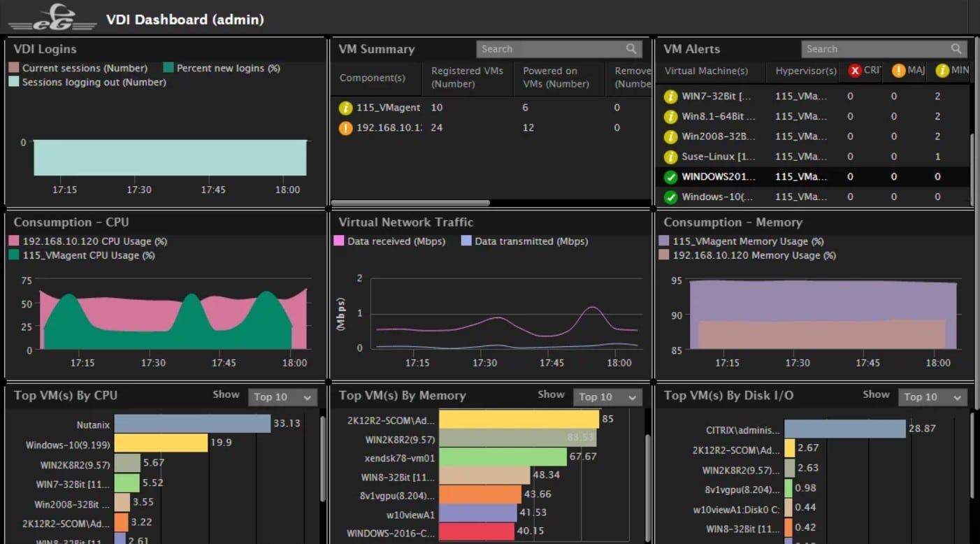Click the VM Summary search magnifier icon
Image resolution: width=980 pixels, height=544 pixels.
pyautogui.click(x=631, y=49)
